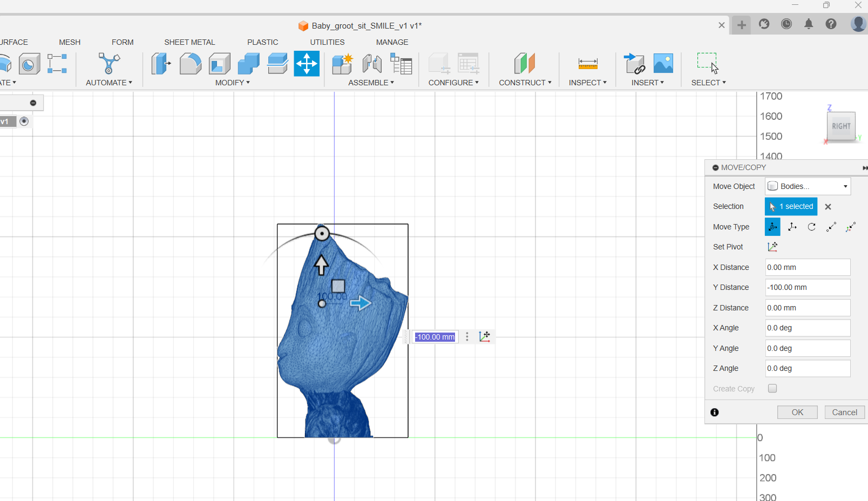
Task: Confirm the move with OK
Action: 797,412
